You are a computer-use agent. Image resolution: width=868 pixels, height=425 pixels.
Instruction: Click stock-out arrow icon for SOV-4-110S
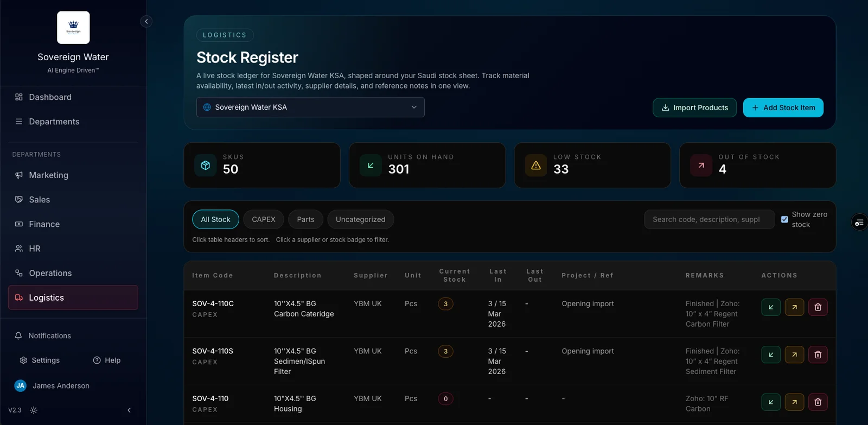[x=794, y=355]
